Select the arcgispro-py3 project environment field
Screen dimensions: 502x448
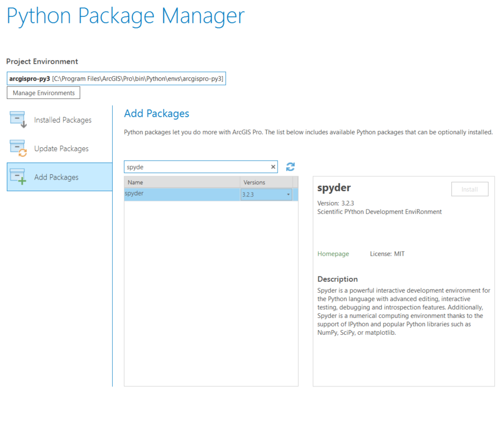116,78
